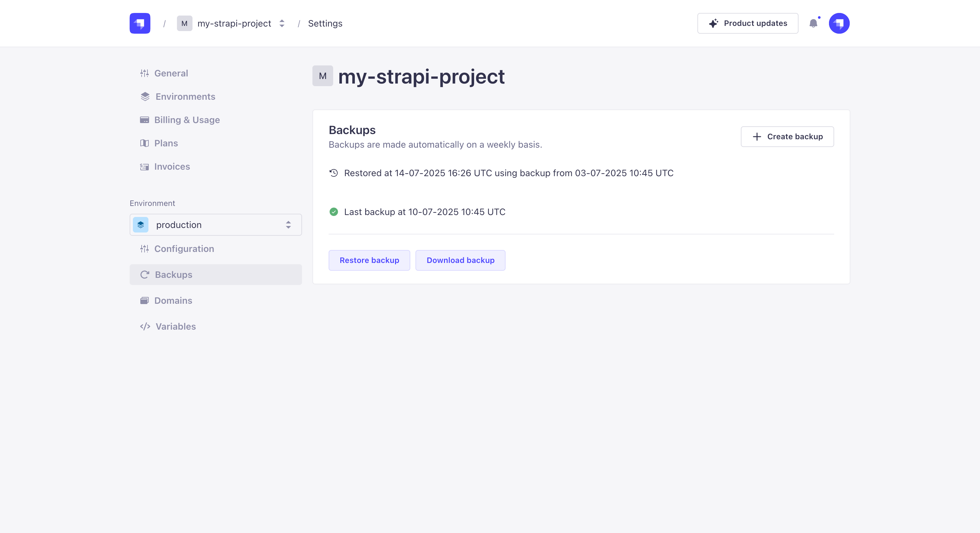Image resolution: width=980 pixels, height=533 pixels.
Task: Click the Create backup button
Action: 787,136
